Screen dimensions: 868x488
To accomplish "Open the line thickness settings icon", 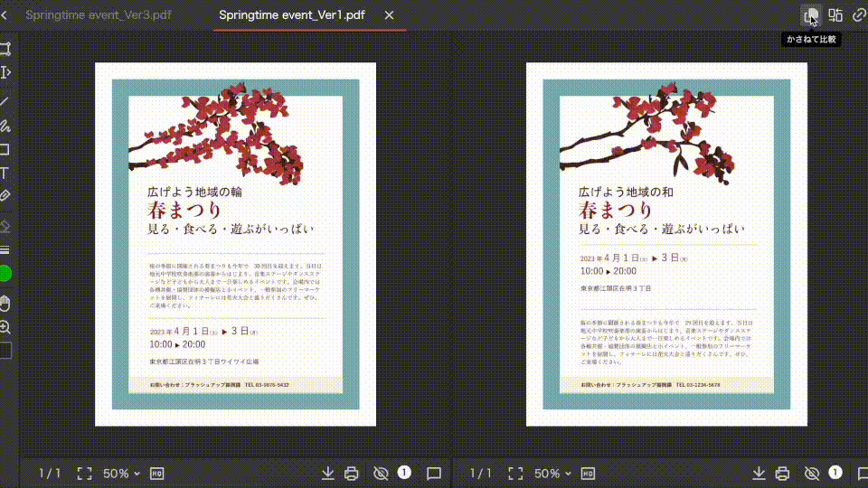I will (5, 250).
